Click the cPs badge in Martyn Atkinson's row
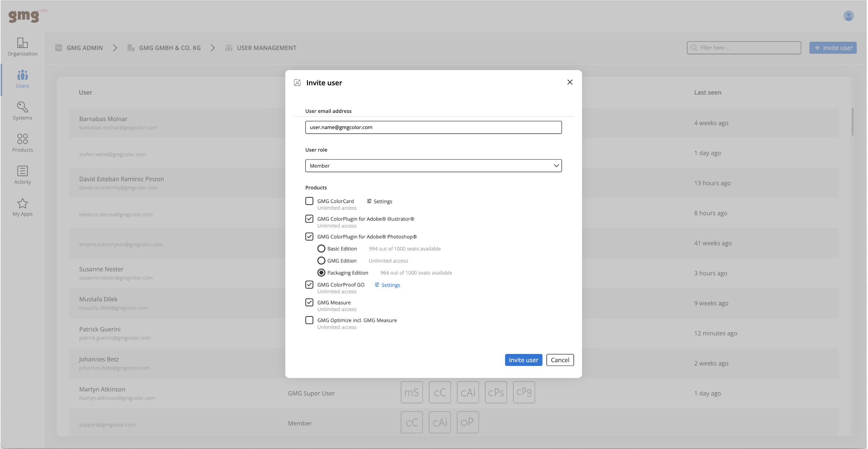Screen dimensions: 868x449 click(496, 392)
